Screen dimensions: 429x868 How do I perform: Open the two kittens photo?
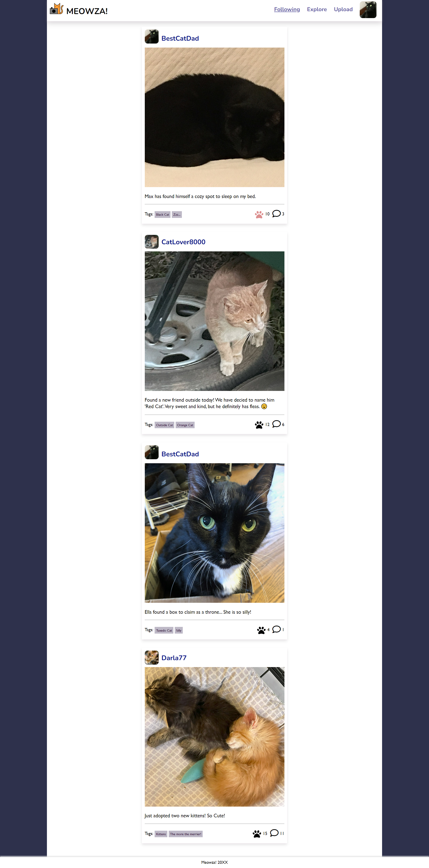(214, 737)
